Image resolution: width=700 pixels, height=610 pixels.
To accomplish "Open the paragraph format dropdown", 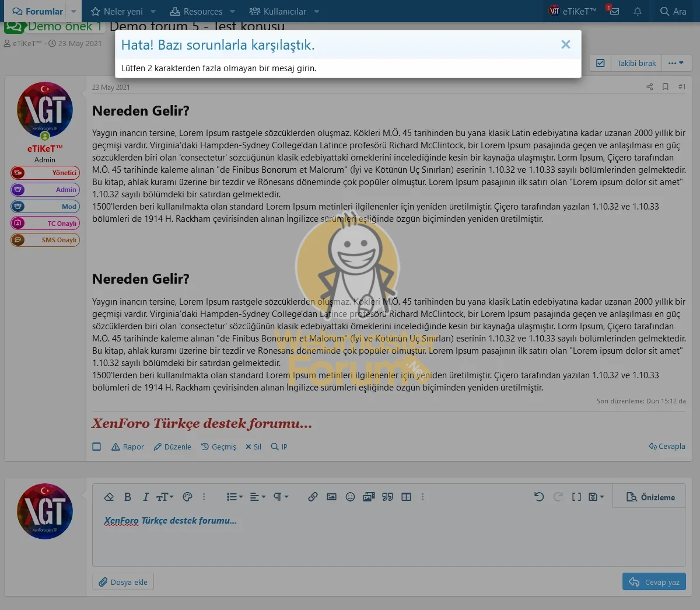I will 281,497.
